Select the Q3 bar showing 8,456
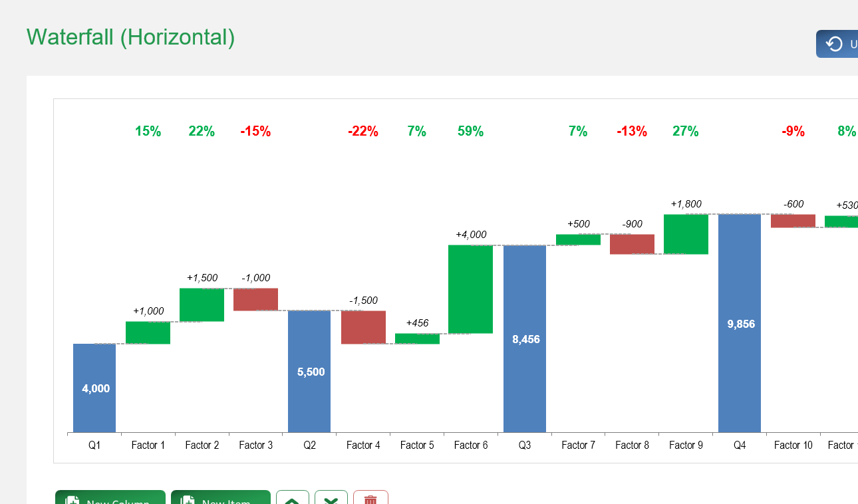This screenshot has width=858, height=504. coord(524,339)
